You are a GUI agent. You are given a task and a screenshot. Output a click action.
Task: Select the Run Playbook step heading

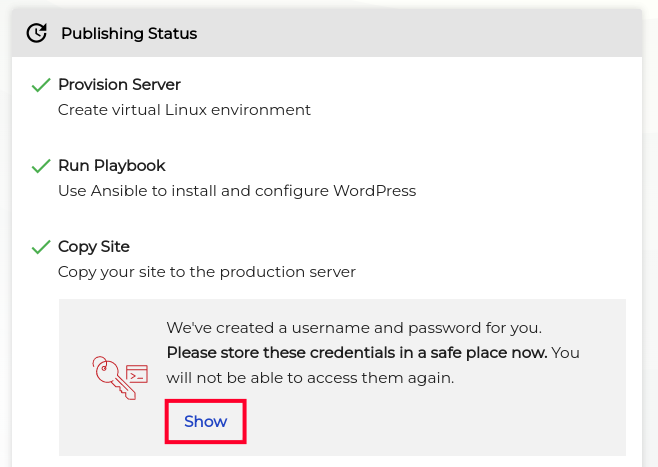point(112,166)
